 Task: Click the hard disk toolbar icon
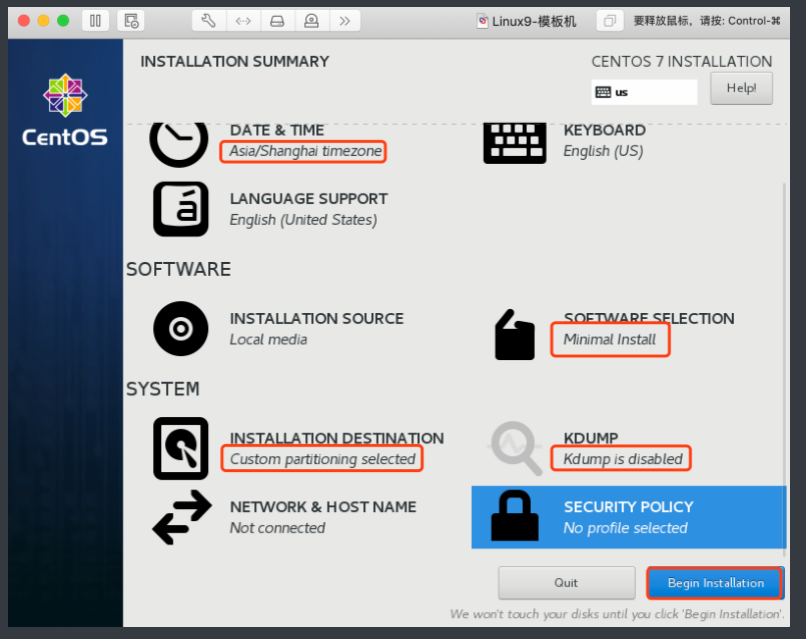tap(277, 21)
